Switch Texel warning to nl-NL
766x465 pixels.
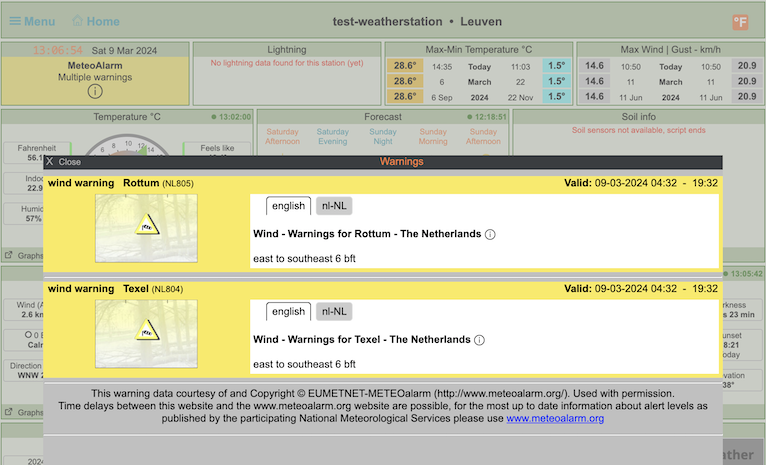pos(334,311)
